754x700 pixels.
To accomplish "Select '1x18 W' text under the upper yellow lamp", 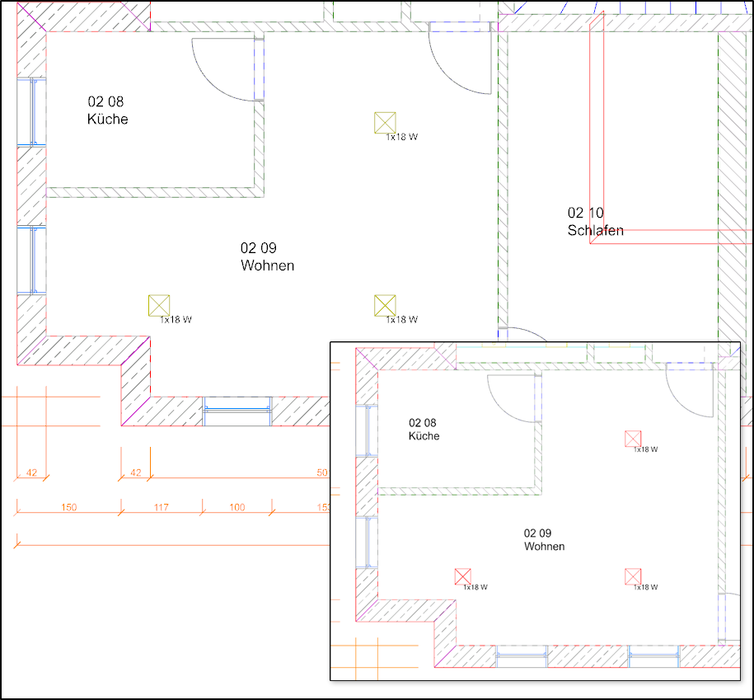I will coord(402,137).
